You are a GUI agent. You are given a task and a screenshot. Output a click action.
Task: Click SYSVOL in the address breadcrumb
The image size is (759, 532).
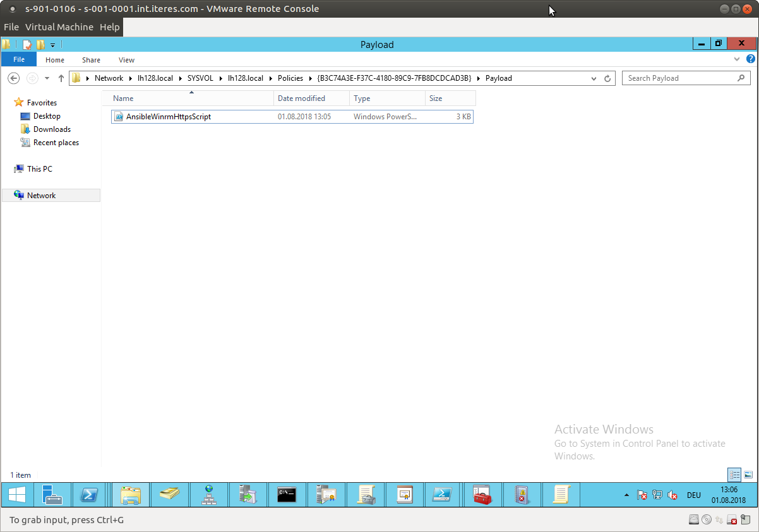click(201, 78)
